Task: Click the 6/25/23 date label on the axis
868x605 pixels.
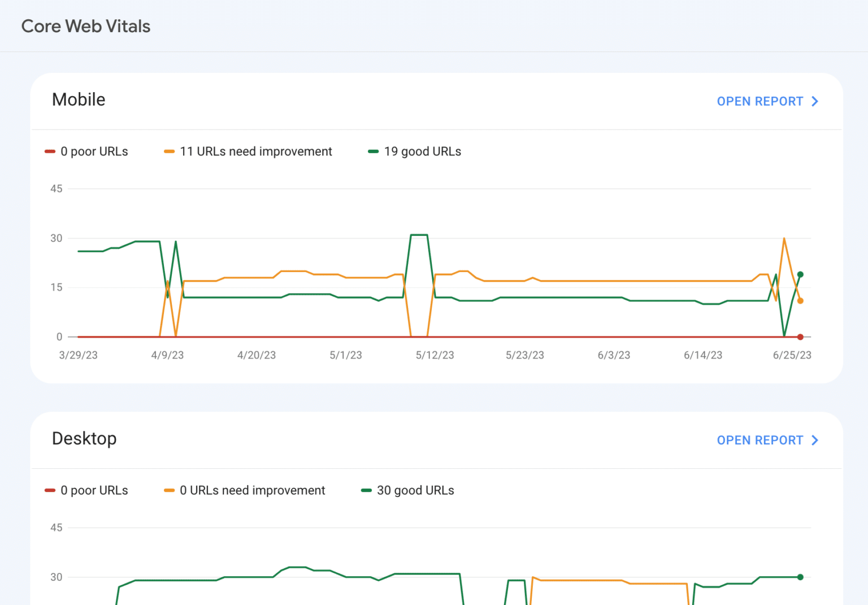Action: (x=792, y=355)
